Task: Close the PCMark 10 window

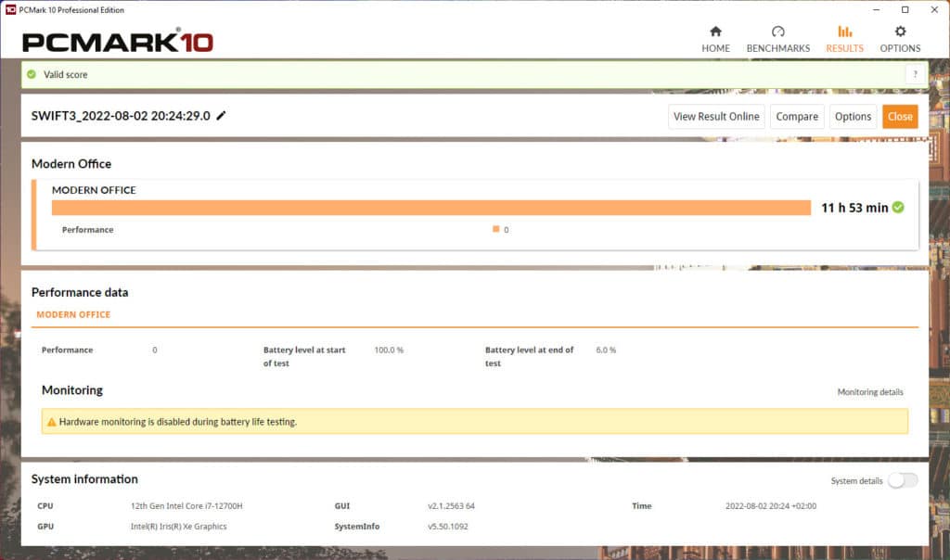Action: [934, 9]
